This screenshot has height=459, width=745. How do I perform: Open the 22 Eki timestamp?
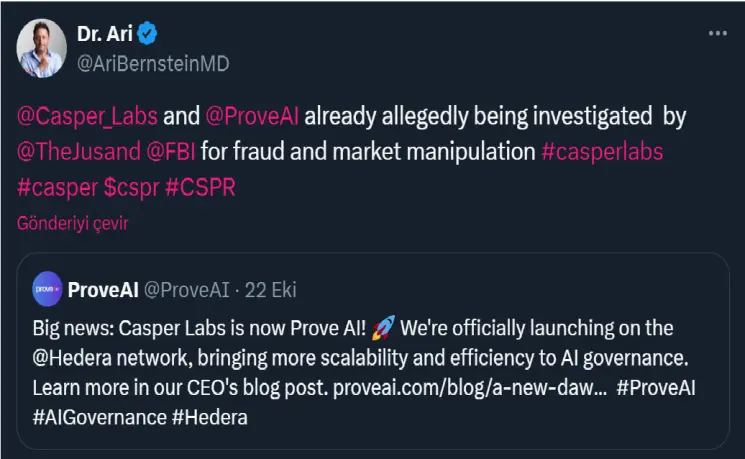click(x=270, y=290)
